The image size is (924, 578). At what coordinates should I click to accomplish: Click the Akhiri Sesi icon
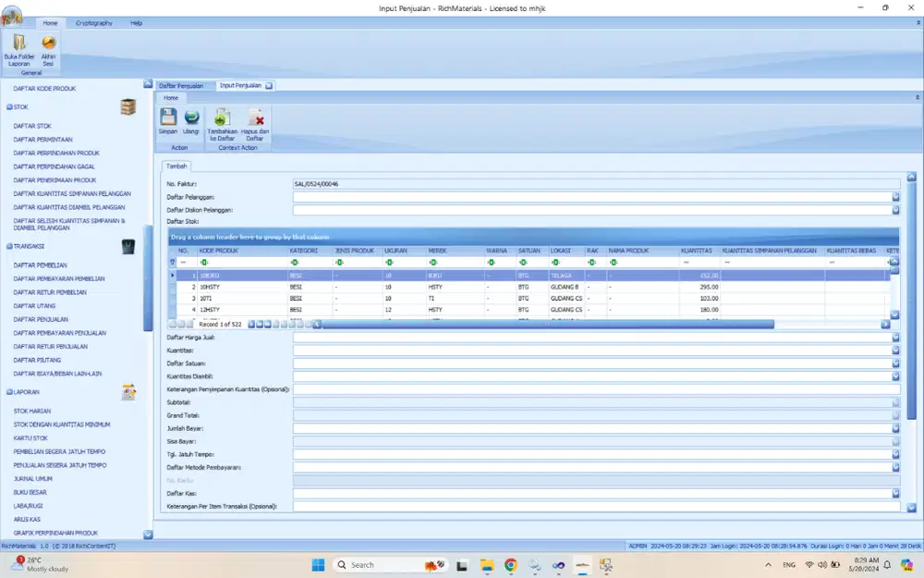click(x=48, y=50)
